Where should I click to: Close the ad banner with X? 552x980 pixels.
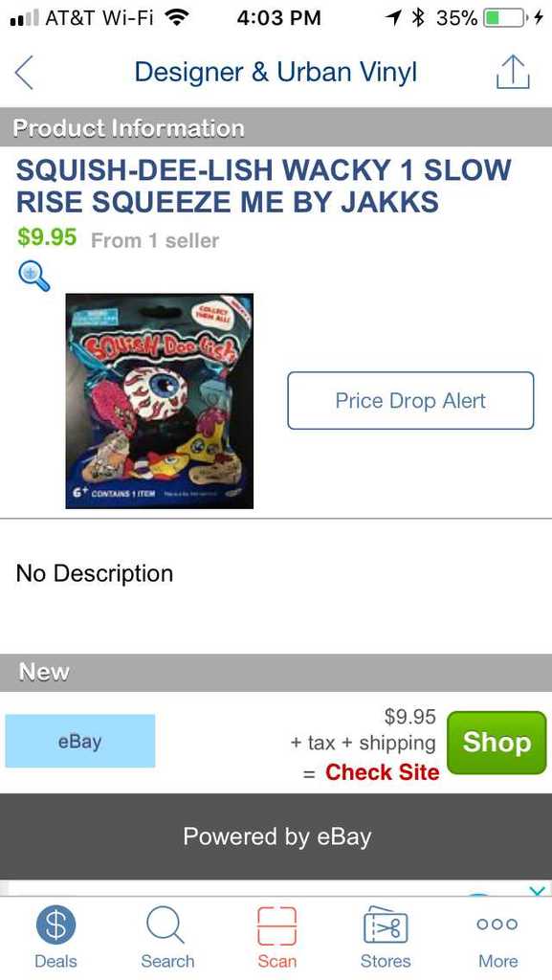coord(537,891)
